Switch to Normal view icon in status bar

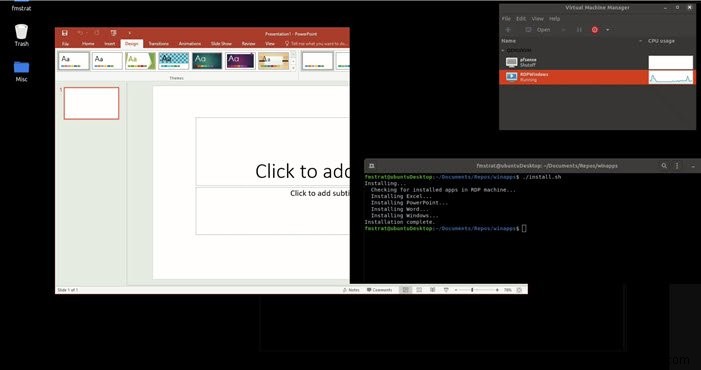[405, 290]
